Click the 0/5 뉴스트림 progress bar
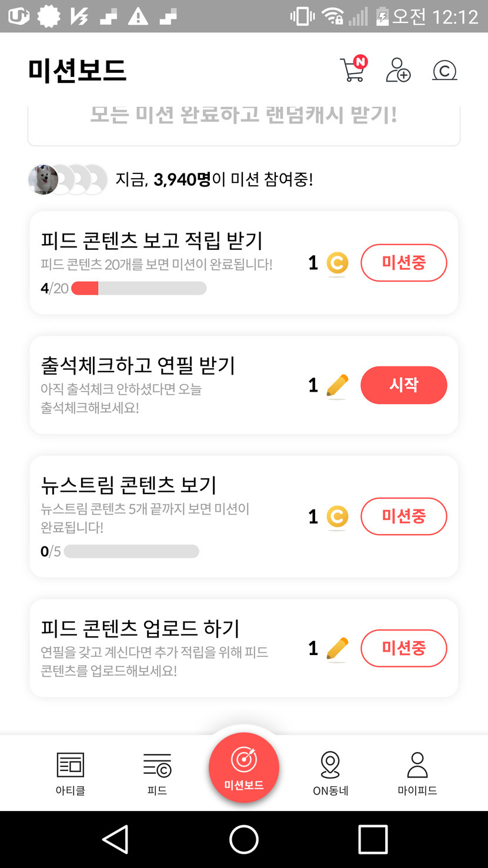This screenshot has height=868, width=488. click(x=131, y=552)
